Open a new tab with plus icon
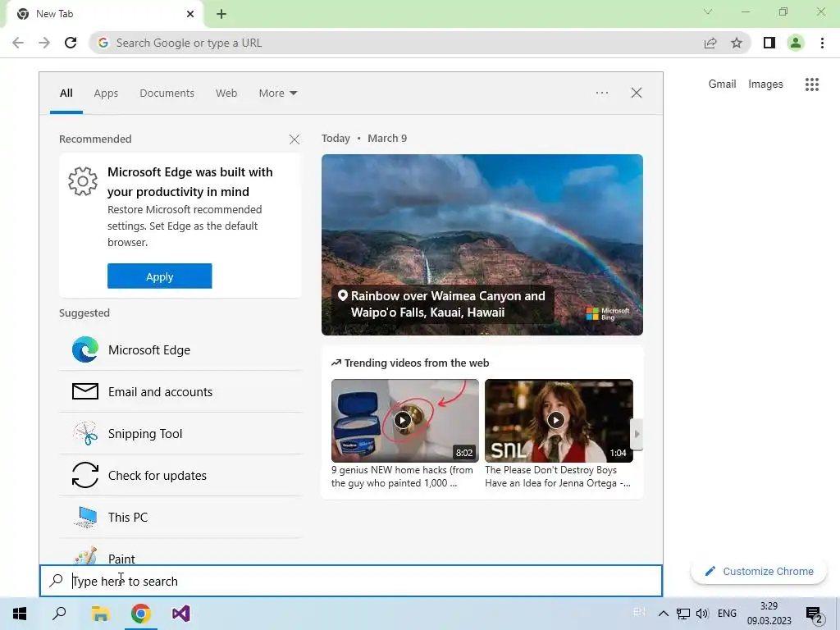The image size is (840, 630). click(x=221, y=15)
